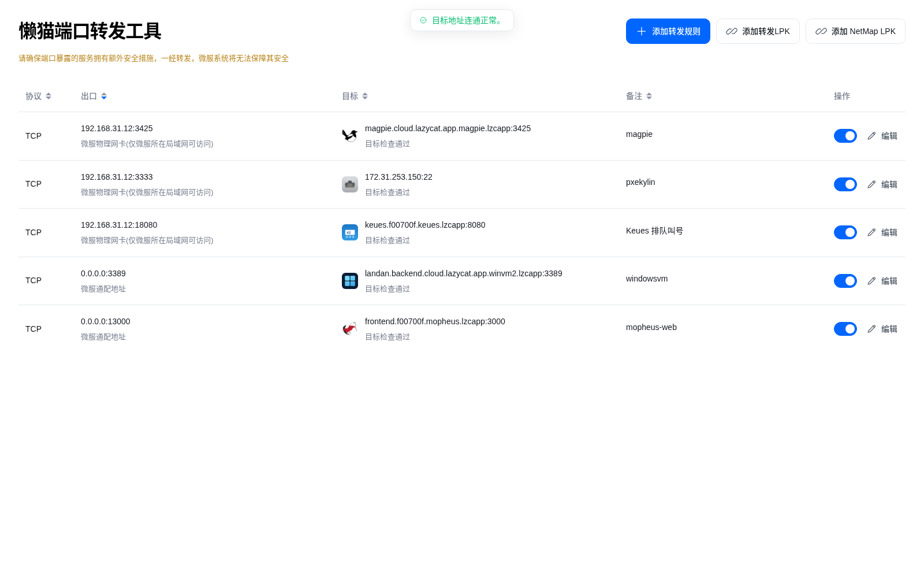924x578 pixels.
Task: Click the 懒猫端口转发工具 page title
Action: tap(90, 31)
